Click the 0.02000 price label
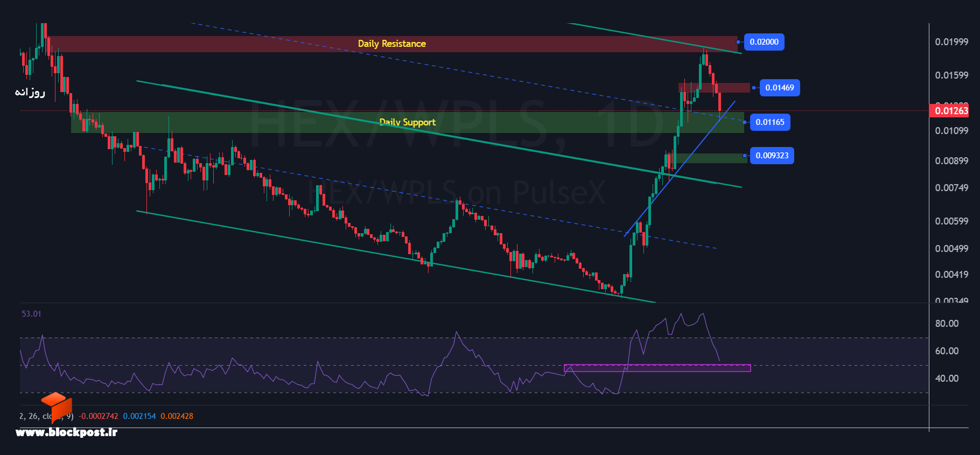This screenshot has height=455, width=980. click(x=764, y=42)
